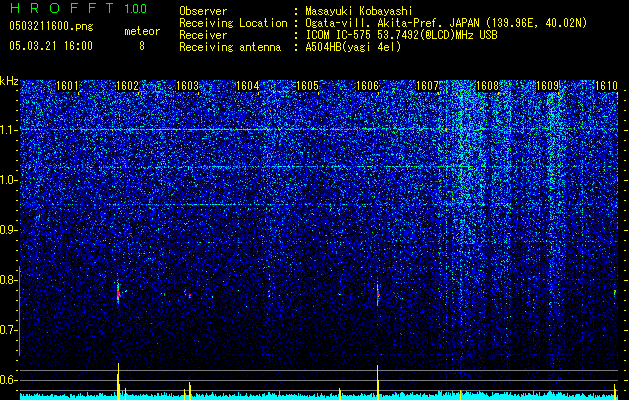The width and height of the screenshot is (629, 400).
Task: Click the kHz axis unit label
Action: click(x=9, y=81)
